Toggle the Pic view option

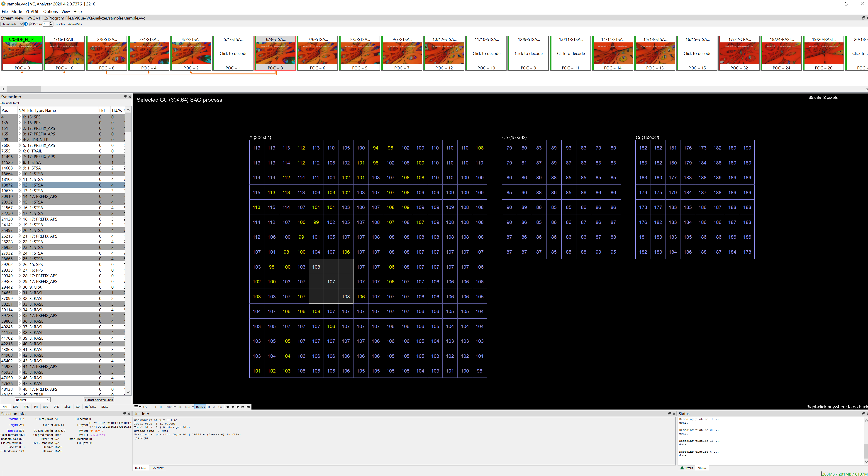coord(180,407)
